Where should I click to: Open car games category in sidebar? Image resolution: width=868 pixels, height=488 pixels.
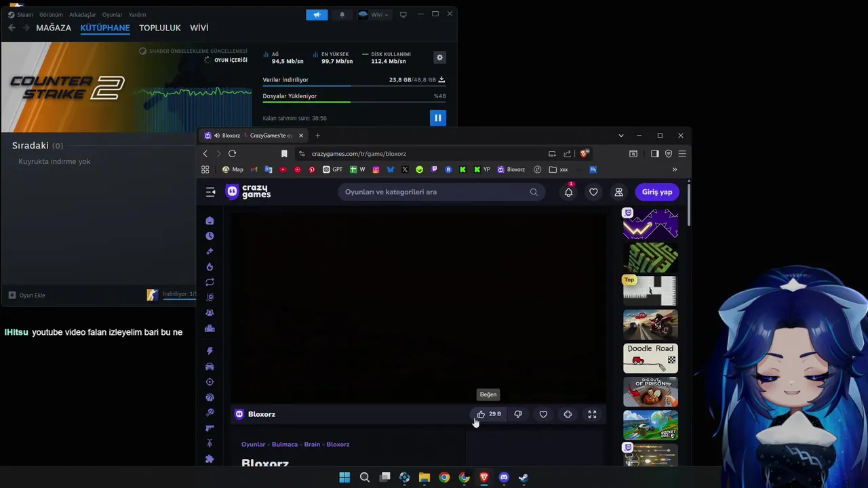(210, 367)
